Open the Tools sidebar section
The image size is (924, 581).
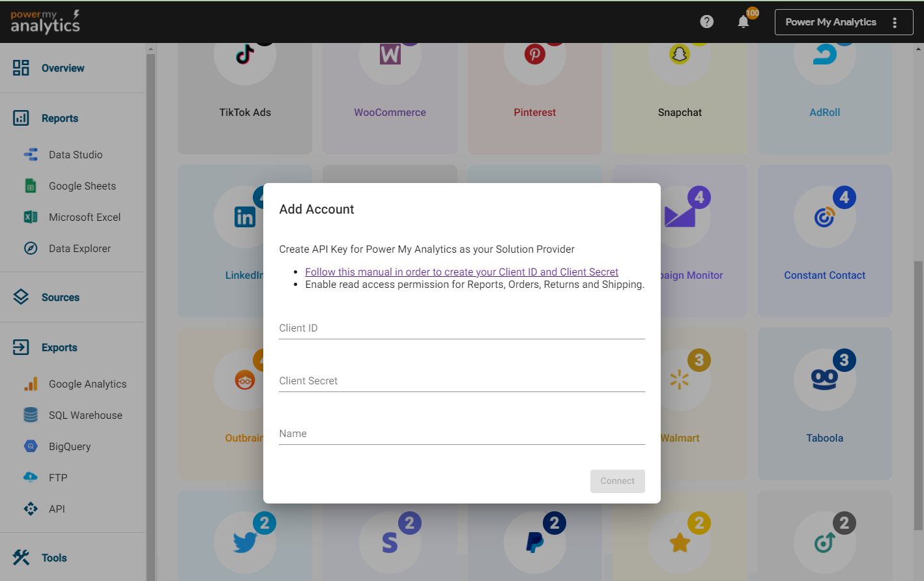[54, 558]
